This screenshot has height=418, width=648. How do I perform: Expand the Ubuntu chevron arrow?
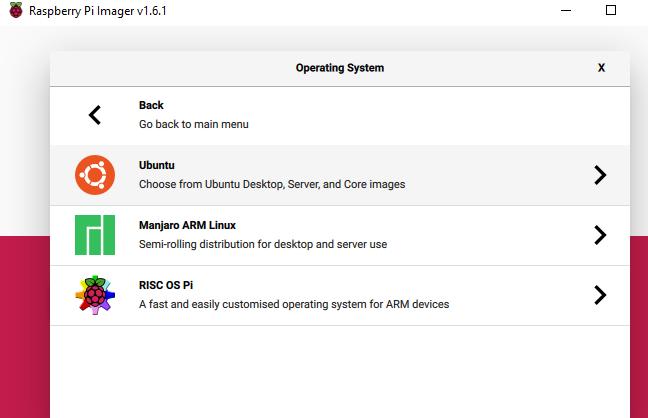pyautogui.click(x=600, y=175)
